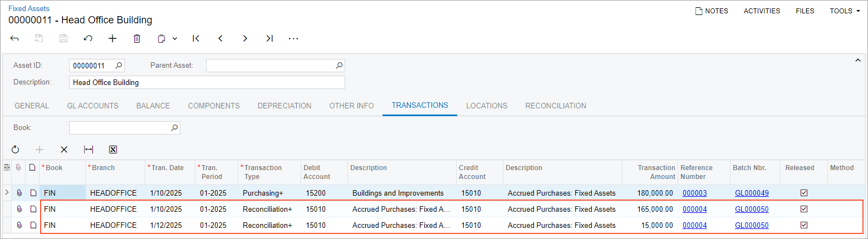
Task: Export transactions grid to Excel
Action: pyautogui.click(x=113, y=150)
